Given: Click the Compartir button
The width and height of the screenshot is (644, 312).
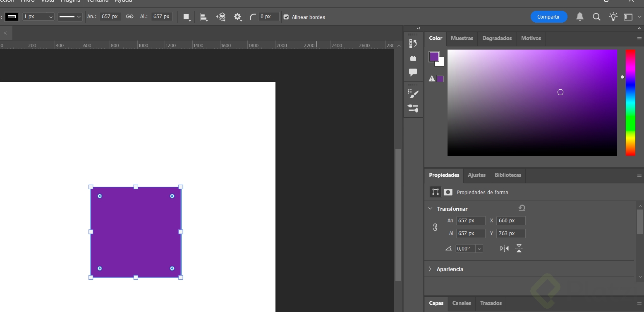Looking at the screenshot, I should pyautogui.click(x=548, y=17).
